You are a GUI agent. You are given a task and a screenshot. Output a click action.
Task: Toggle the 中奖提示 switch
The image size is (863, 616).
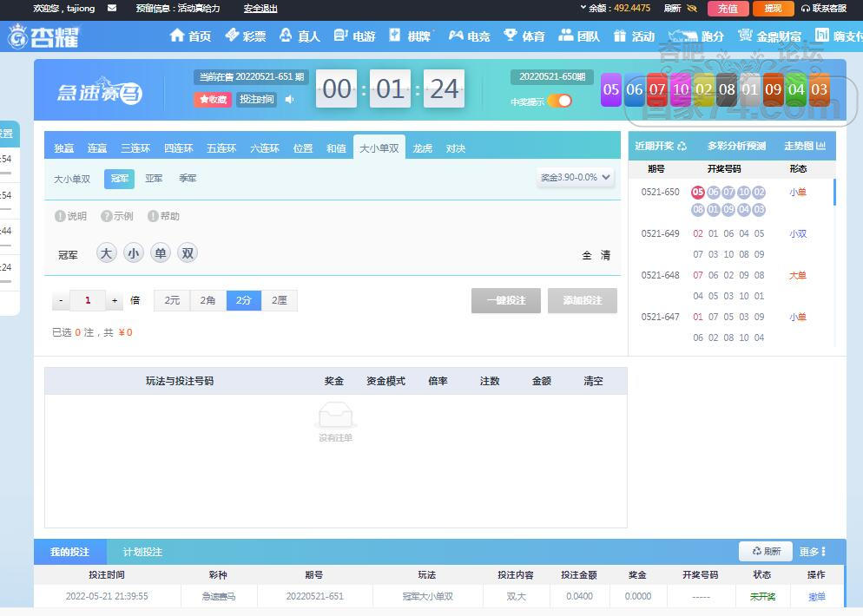point(560,101)
